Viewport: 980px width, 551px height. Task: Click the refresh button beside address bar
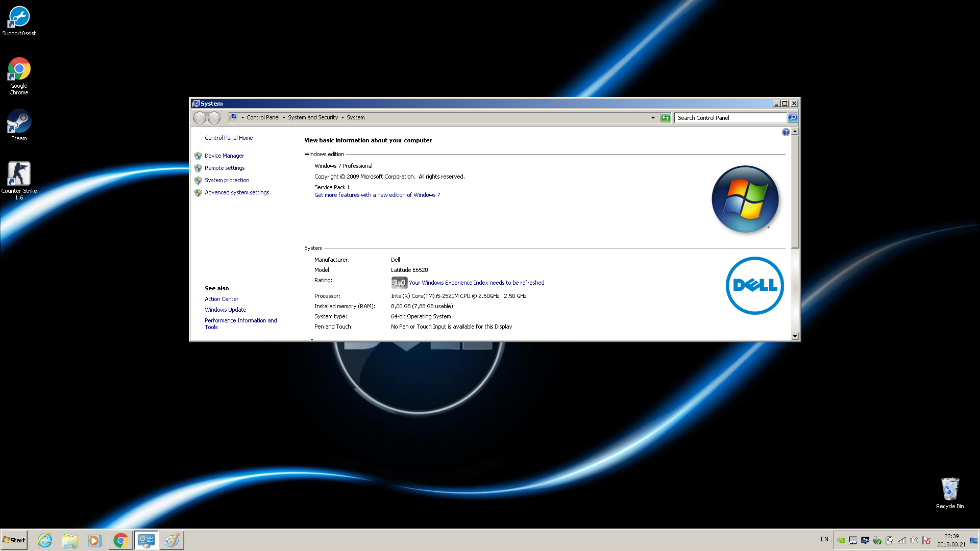[x=665, y=118]
